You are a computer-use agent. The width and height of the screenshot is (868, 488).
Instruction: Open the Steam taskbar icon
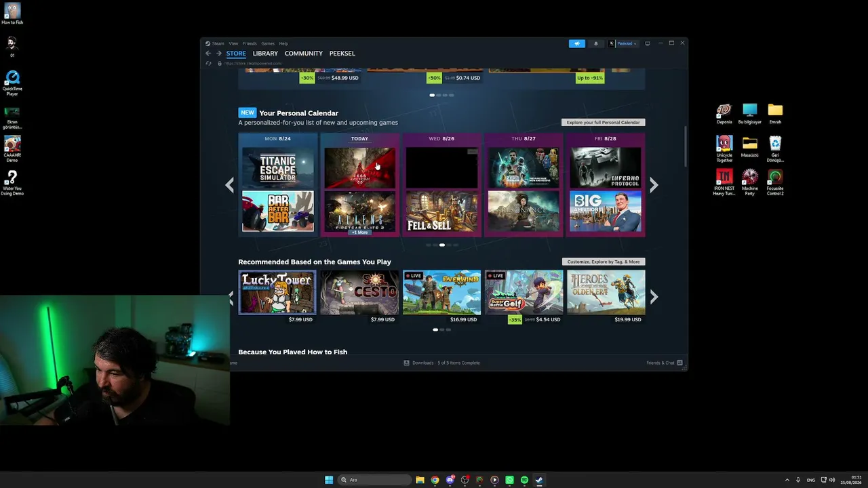[x=539, y=480]
